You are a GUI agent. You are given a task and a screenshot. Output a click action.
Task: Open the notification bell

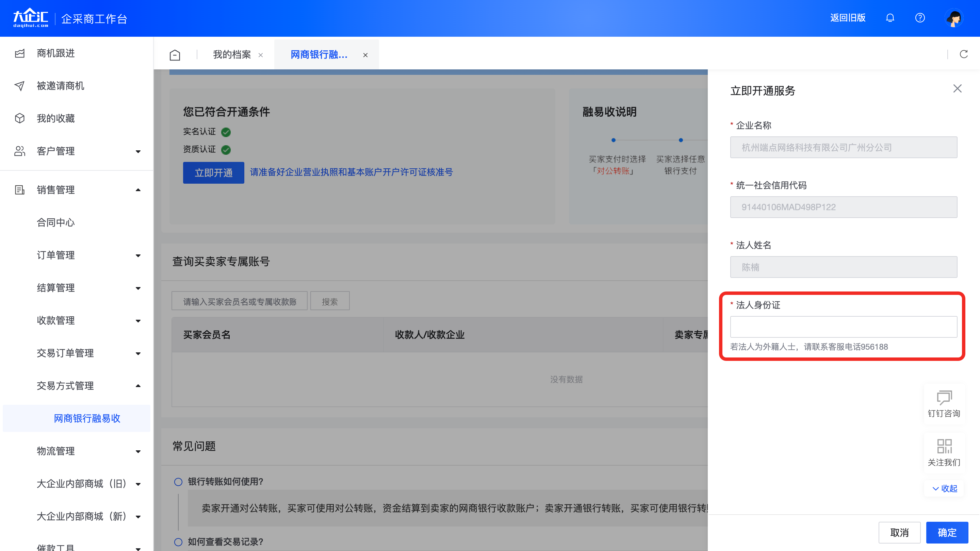[890, 18]
